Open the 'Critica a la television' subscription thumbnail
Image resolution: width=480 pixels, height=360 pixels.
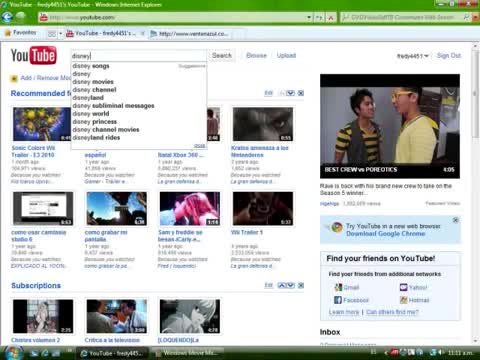pyautogui.click(x=116, y=316)
